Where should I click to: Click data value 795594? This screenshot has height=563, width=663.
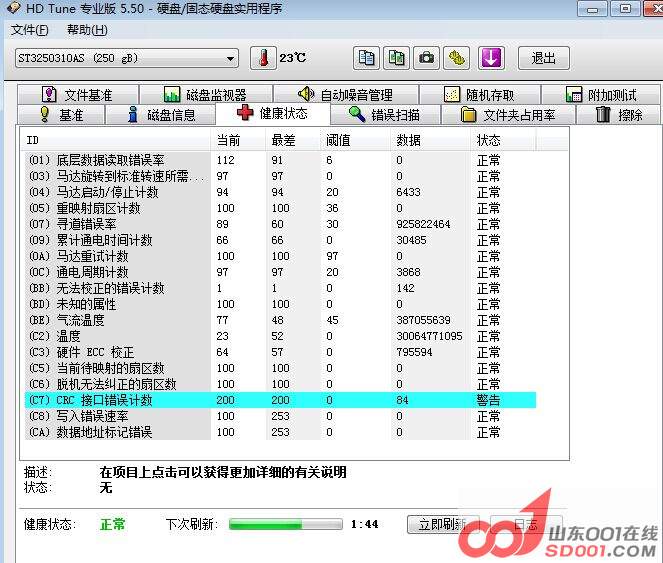[414, 352]
